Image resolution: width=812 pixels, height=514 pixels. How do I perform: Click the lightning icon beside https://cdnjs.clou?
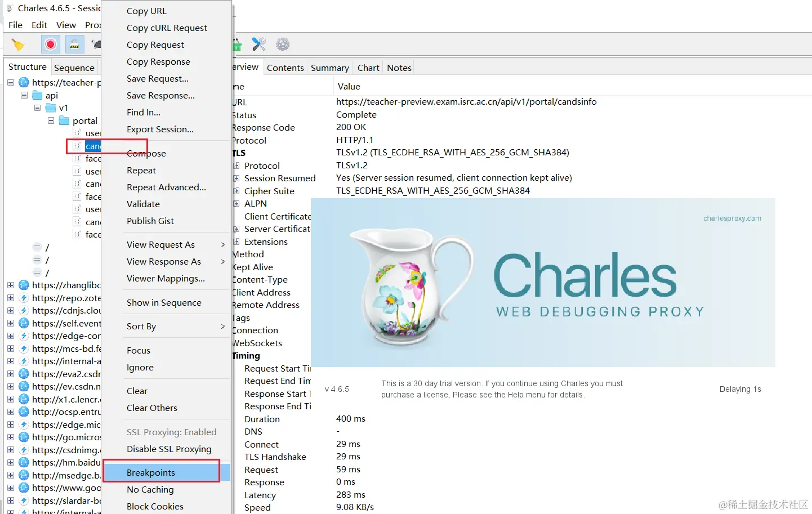coord(24,310)
